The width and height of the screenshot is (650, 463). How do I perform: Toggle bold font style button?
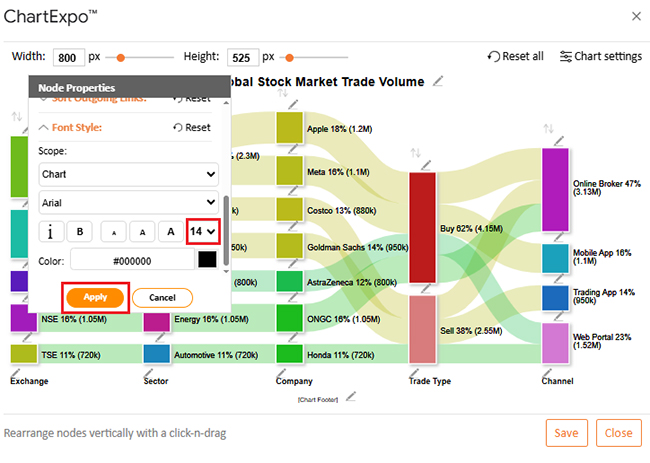80,232
